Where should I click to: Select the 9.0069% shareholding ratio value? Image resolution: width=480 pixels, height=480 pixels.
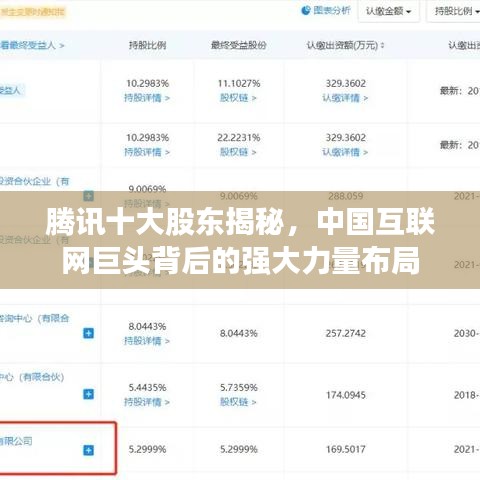coord(147,189)
